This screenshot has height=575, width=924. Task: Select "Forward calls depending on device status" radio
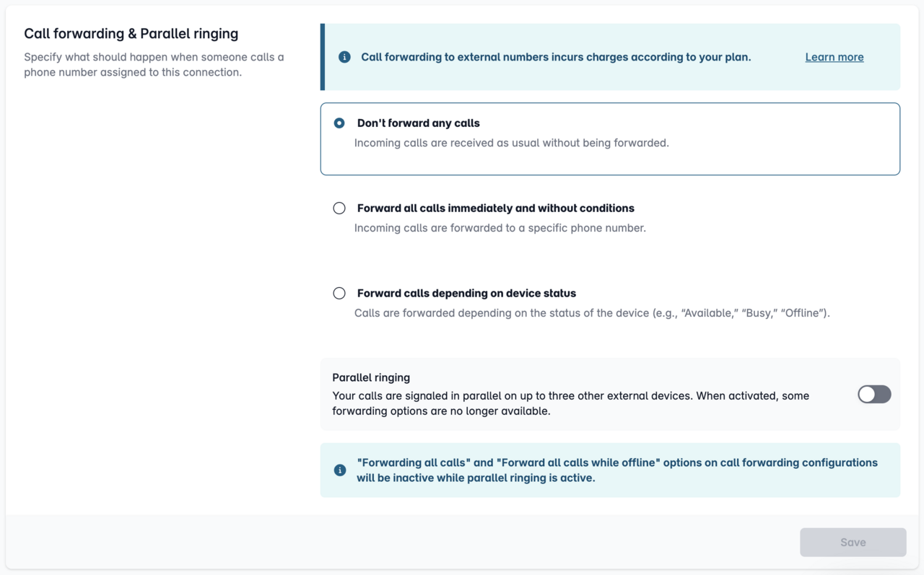point(339,294)
